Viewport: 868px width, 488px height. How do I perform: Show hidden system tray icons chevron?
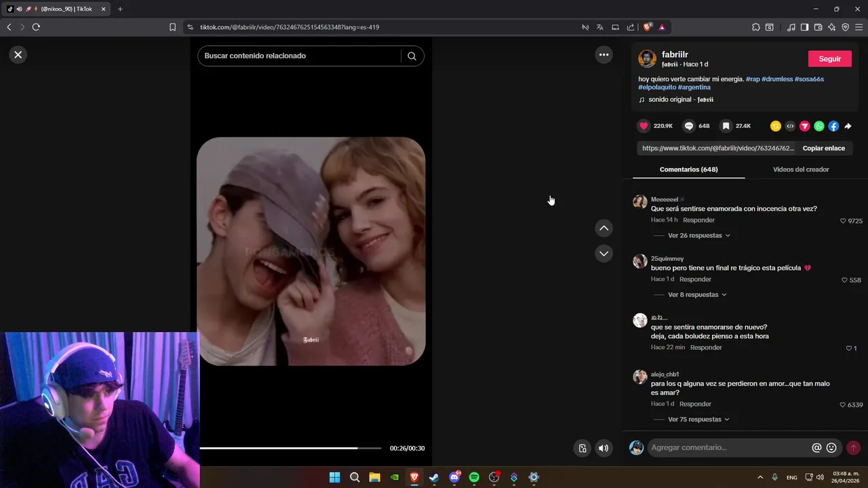click(x=760, y=477)
